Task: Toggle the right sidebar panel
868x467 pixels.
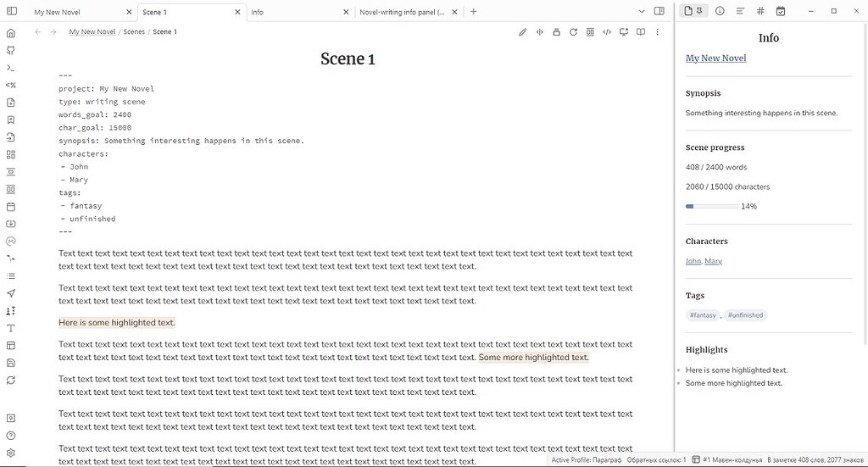Action: click(659, 11)
